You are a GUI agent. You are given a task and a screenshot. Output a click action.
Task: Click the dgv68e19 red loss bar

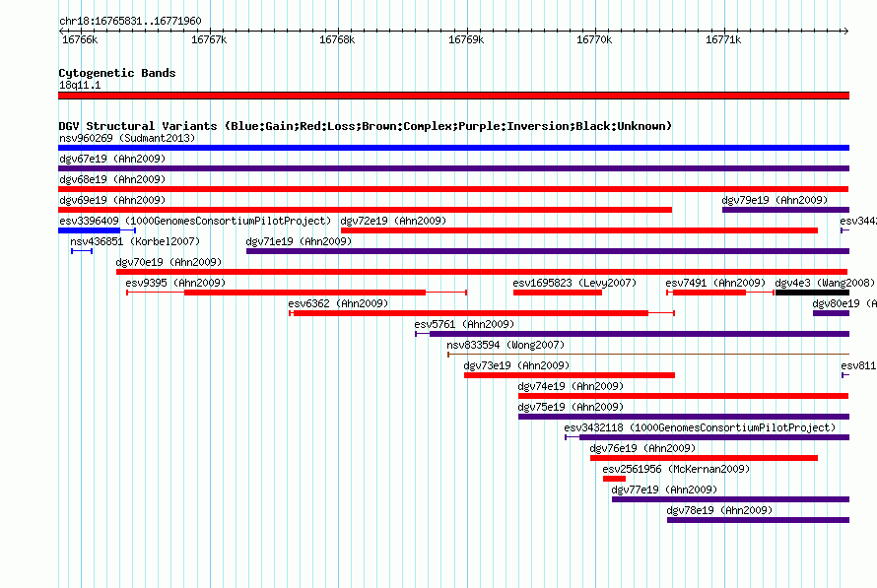tap(453, 189)
